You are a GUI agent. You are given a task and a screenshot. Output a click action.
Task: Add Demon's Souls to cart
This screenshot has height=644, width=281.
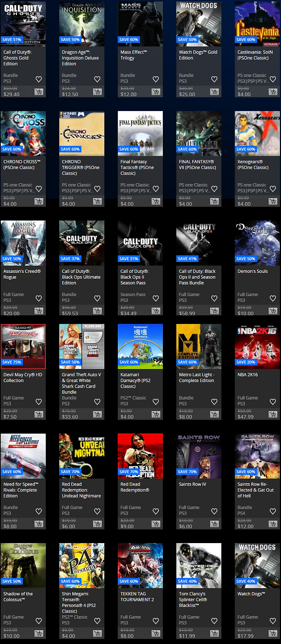pyautogui.click(x=273, y=311)
